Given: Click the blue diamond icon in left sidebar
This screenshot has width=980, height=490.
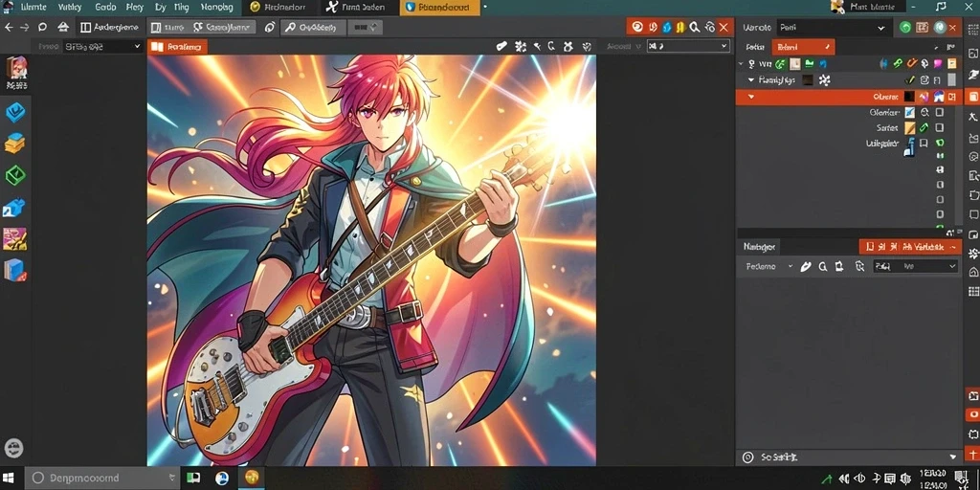Looking at the screenshot, I should tap(15, 113).
